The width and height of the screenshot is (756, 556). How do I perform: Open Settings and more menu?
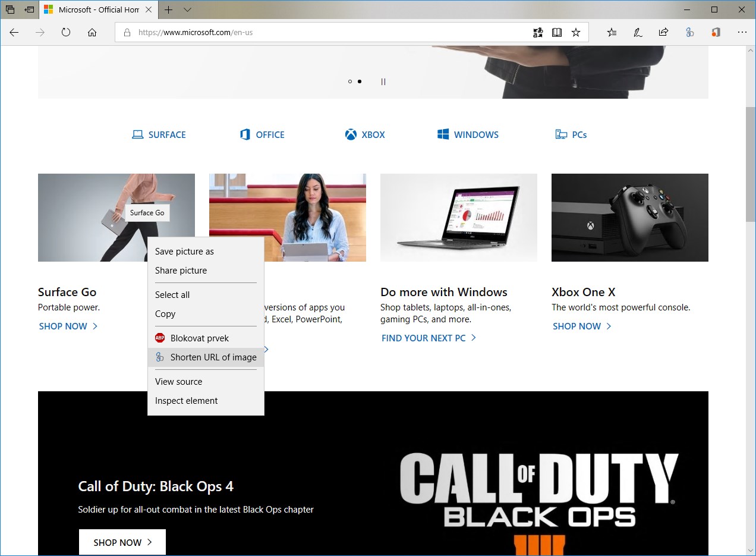point(742,33)
